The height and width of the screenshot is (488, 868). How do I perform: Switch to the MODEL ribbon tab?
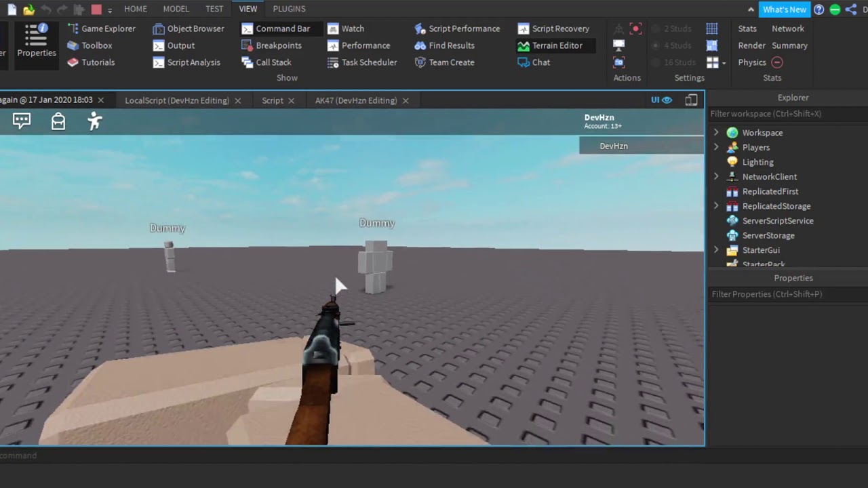pyautogui.click(x=176, y=9)
